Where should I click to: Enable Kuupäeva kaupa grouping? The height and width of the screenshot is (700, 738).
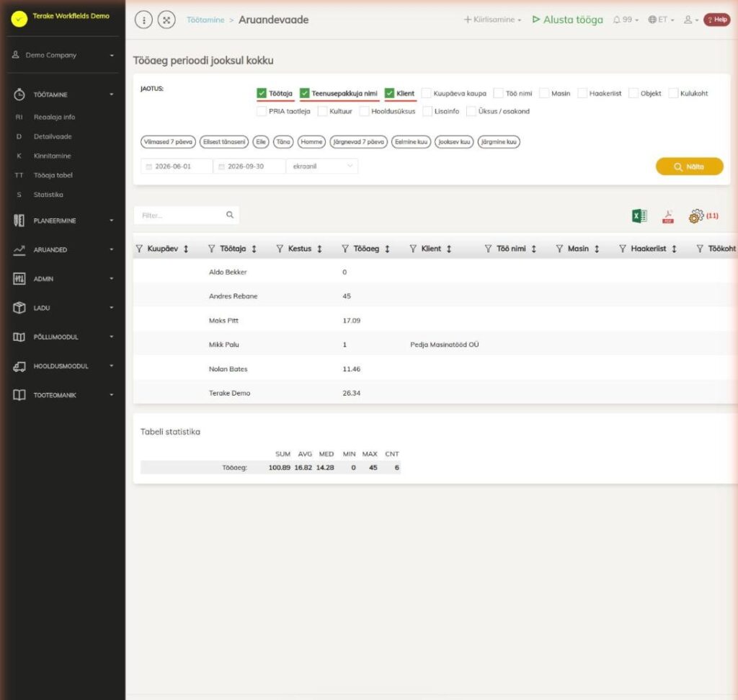[427, 93]
